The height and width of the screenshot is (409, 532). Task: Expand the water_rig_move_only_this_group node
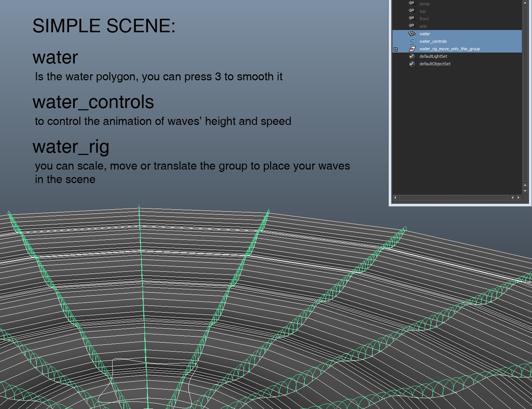pyautogui.click(x=395, y=49)
